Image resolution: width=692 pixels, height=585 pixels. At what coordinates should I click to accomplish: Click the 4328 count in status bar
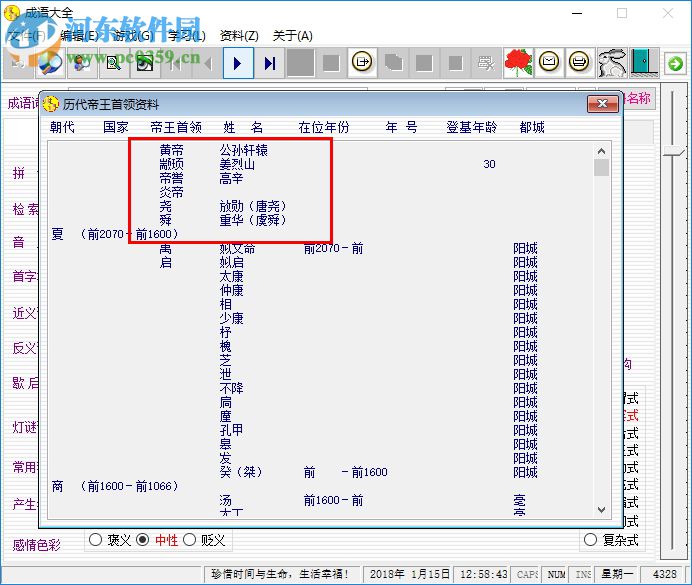coord(664,574)
